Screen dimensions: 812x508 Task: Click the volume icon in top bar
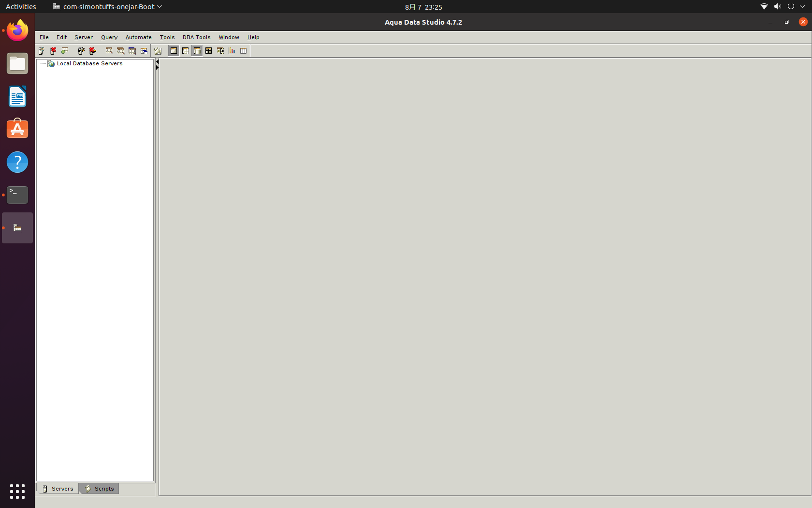pos(777,7)
